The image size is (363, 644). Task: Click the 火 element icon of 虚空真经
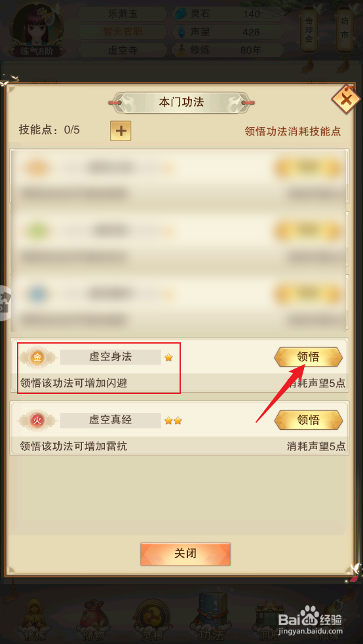tap(37, 420)
